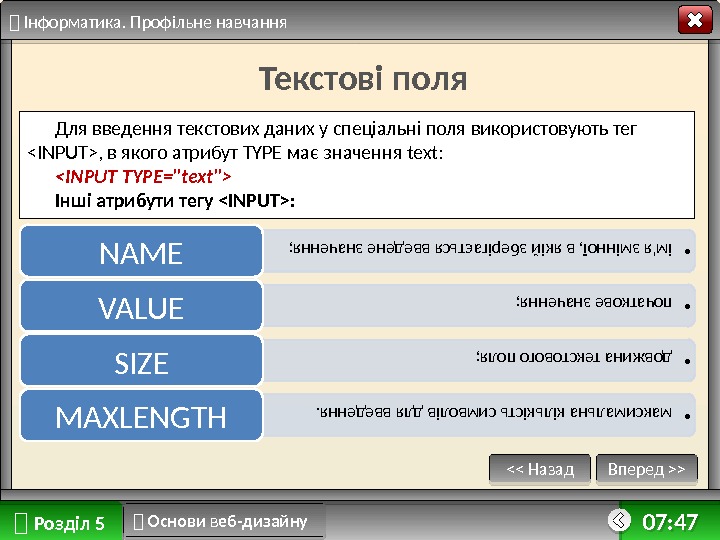Click the round back-arrow icon beside the timer

click(619, 520)
